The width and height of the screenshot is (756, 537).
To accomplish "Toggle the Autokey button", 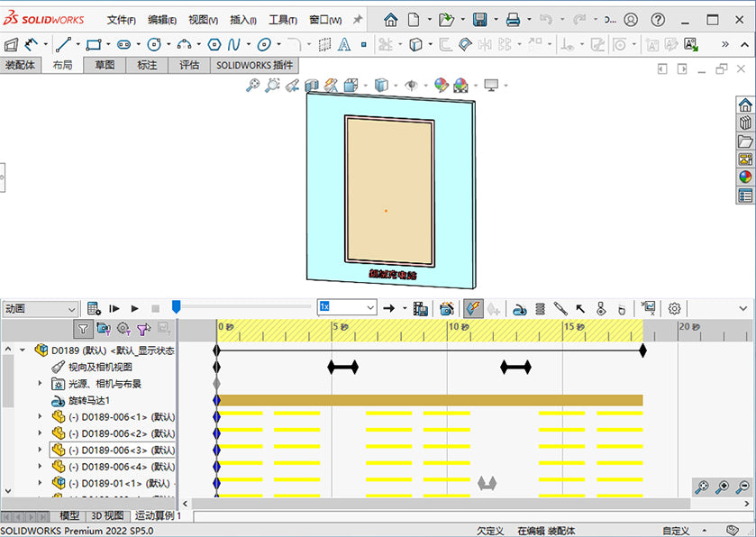I will pyautogui.click(x=473, y=308).
